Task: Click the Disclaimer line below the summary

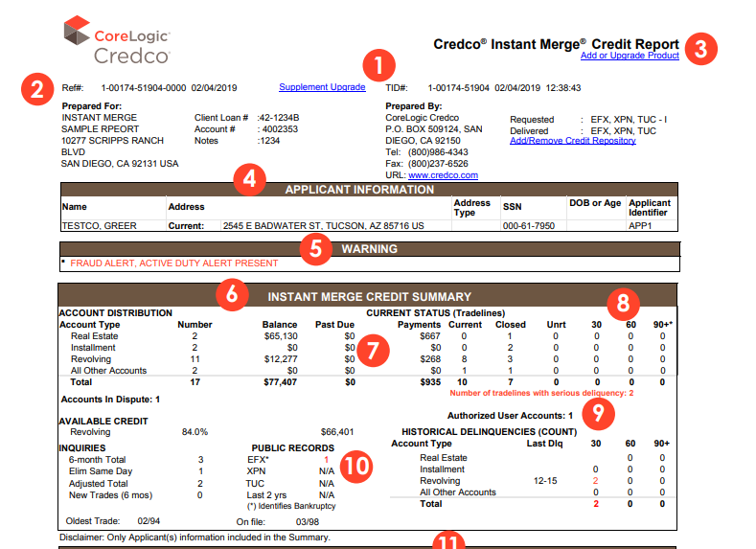Action: (x=195, y=538)
